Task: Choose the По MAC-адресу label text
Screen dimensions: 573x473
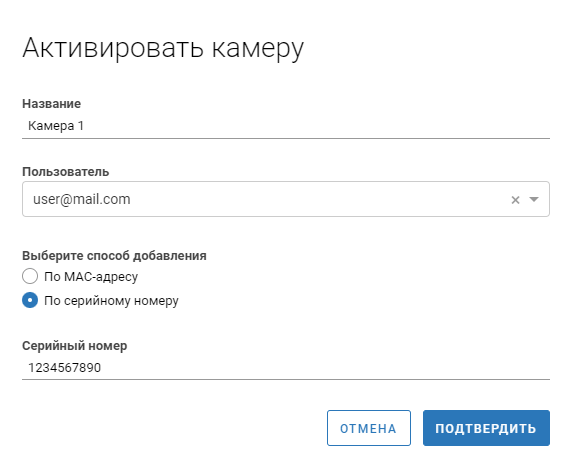Action: 91,277
